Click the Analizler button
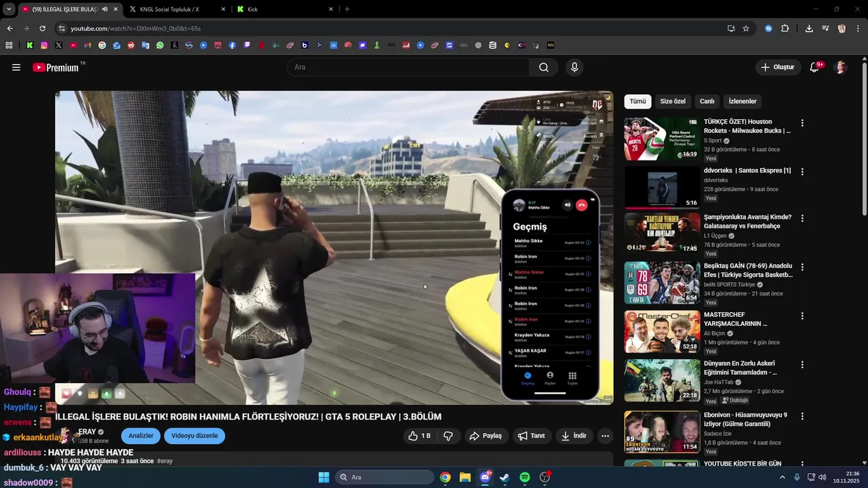868x488 pixels. click(141, 436)
